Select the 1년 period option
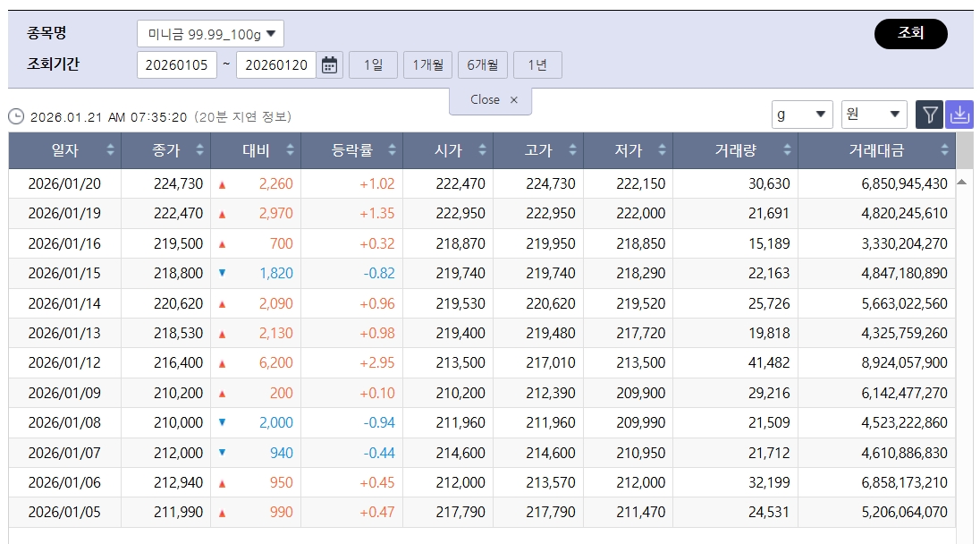This screenshot has height=544, width=980. [537, 65]
